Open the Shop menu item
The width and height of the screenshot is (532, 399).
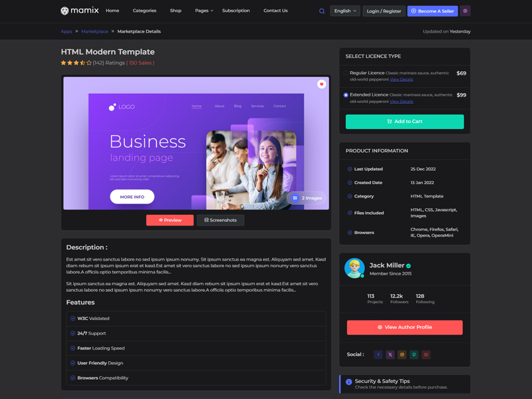[x=176, y=11]
